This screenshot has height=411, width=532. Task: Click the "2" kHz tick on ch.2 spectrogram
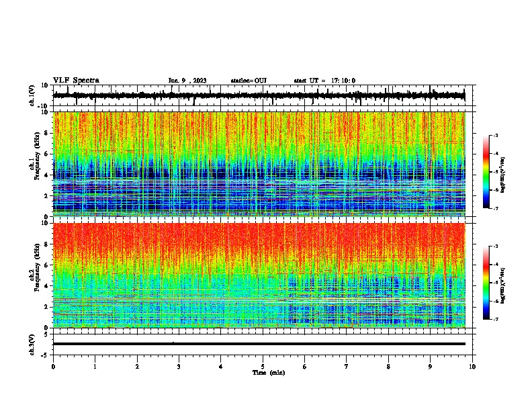[x=47, y=307]
